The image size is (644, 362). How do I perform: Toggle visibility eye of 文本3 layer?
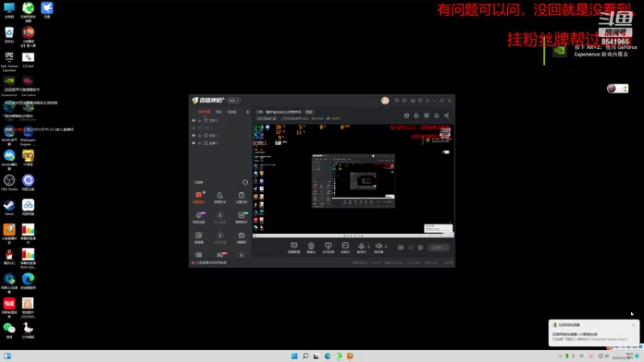click(193, 121)
